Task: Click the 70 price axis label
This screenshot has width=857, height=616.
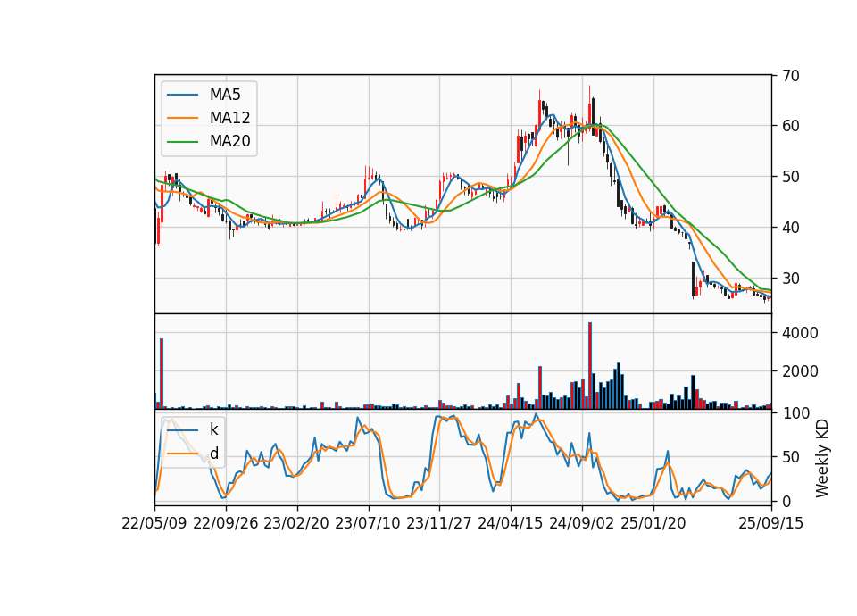Action: coord(790,76)
